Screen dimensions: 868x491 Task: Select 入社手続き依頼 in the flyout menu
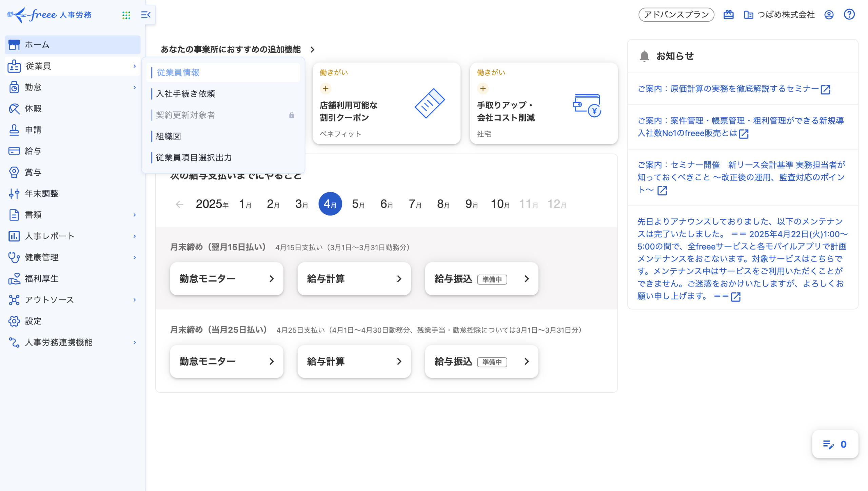coord(185,94)
